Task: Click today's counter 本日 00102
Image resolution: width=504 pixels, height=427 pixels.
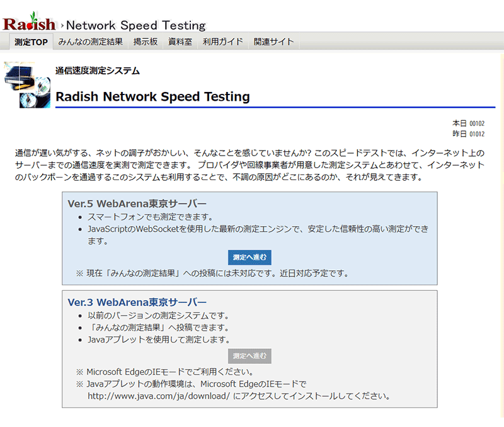Action: (468, 123)
